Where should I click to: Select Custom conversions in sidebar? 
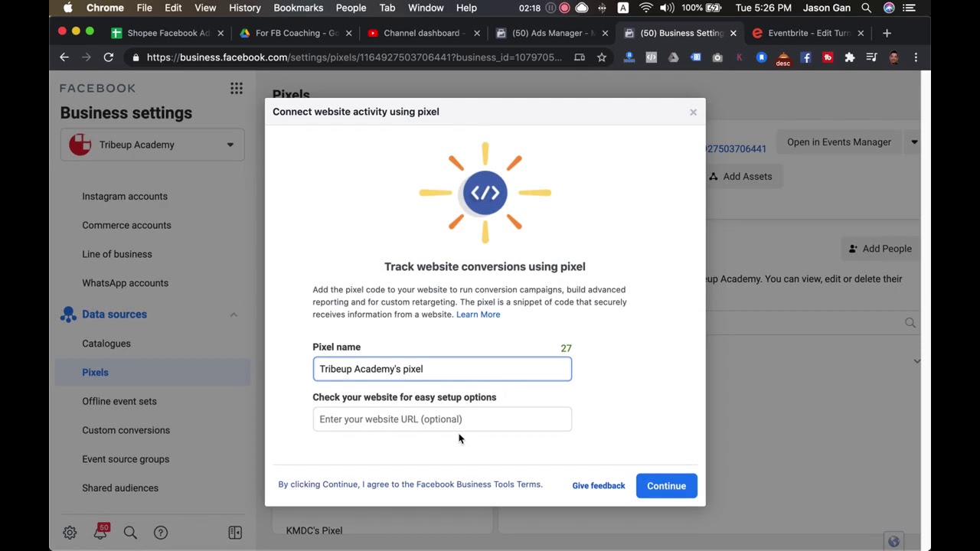click(x=126, y=430)
